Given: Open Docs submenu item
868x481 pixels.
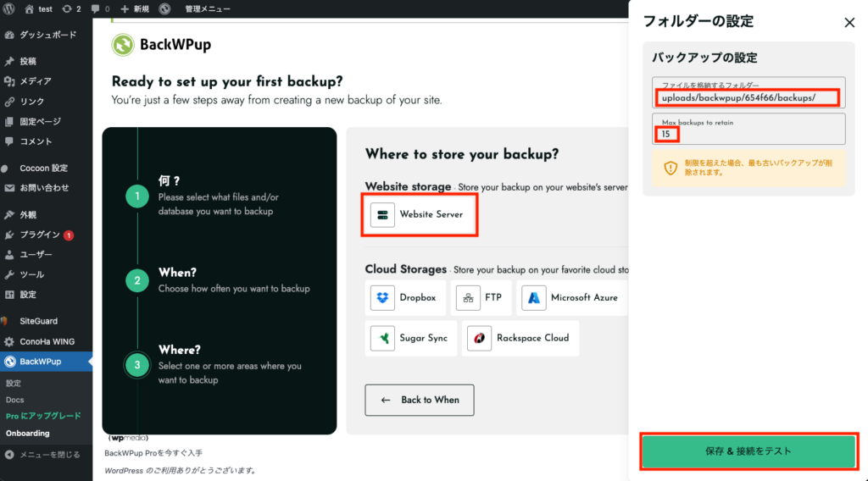Looking at the screenshot, I should pyautogui.click(x=15, y=400).
